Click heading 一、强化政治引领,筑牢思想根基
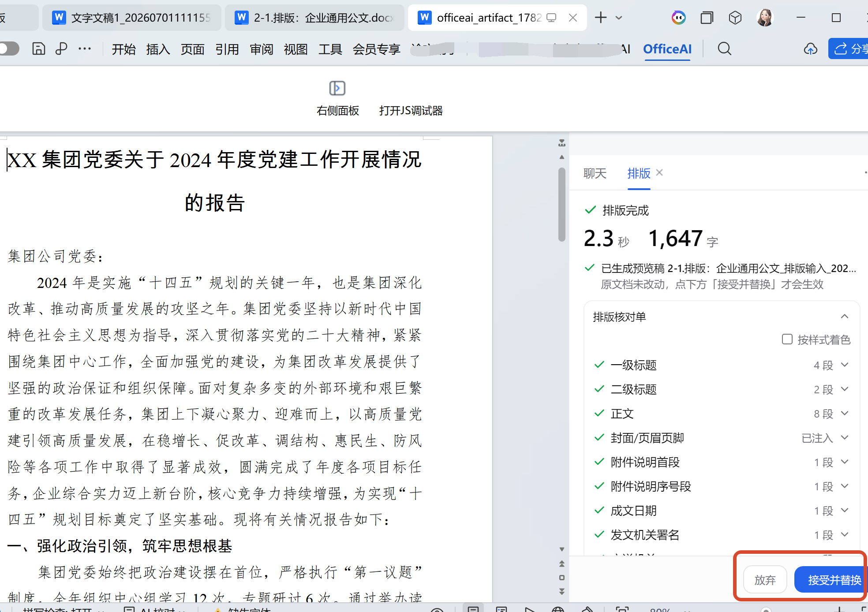Viewport: 868px width, 612px height. click(x=120, y=546)
